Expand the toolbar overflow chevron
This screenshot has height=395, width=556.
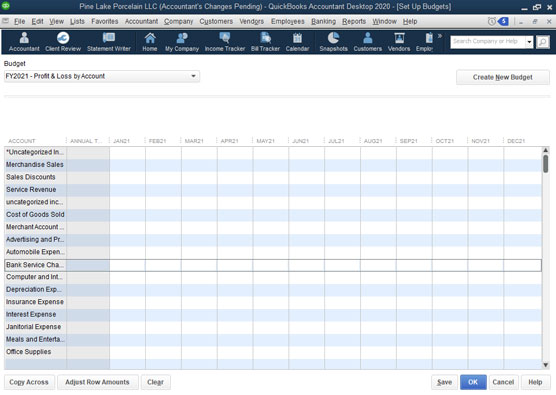pos(440,36)
